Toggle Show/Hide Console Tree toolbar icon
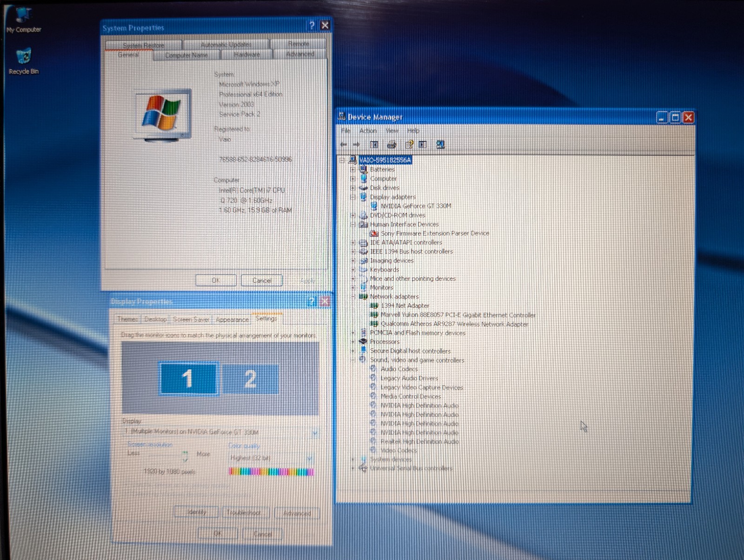The height and width of the screenshot is (560, 744). [374, 145]
